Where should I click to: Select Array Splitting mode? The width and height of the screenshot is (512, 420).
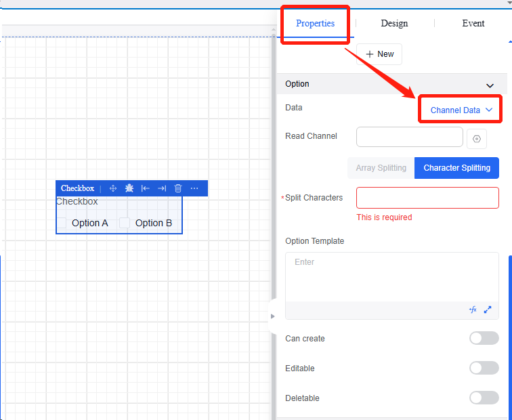381,168
